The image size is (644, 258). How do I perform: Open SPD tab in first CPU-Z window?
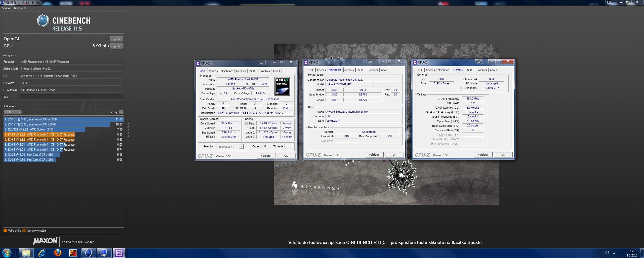(x=253, y=71)
